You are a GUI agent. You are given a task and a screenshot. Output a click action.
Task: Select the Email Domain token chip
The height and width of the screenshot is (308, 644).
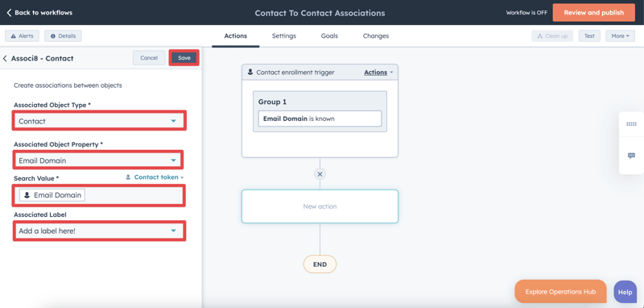[x=52, y=195]
